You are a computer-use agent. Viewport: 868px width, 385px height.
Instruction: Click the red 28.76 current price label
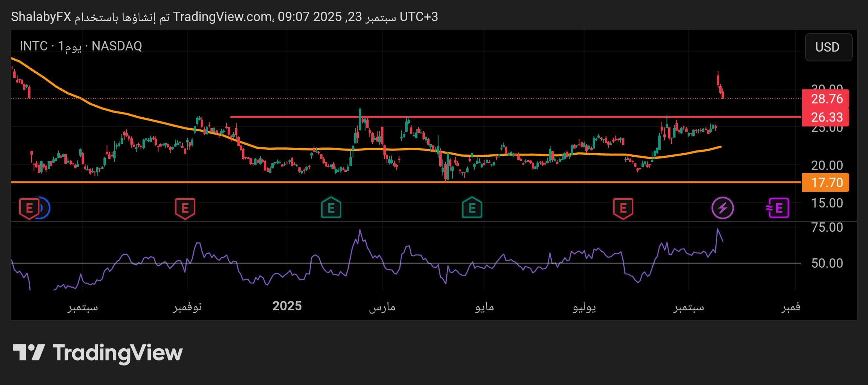click(x=825, y=98)
